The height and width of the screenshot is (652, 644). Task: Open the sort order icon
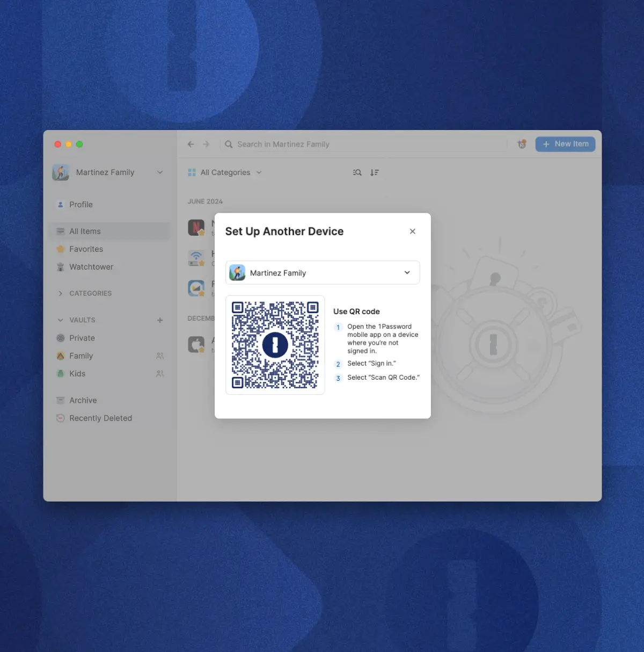pyautogui.click(x=375, y=172)
